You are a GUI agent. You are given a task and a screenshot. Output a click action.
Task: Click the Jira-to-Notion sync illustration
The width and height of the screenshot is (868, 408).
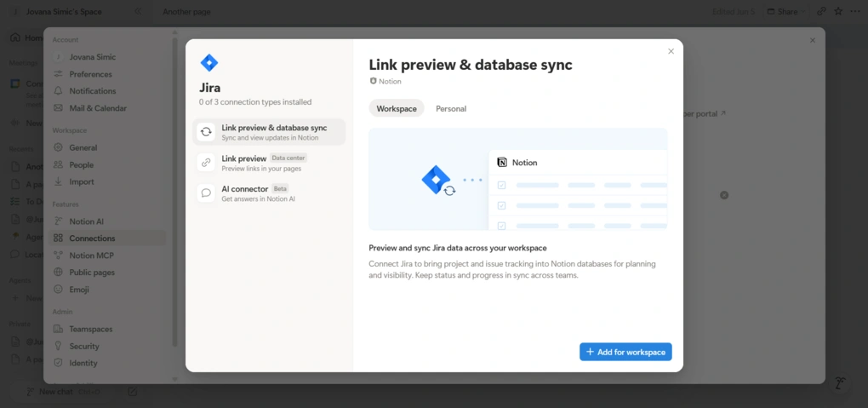[518, 179]
